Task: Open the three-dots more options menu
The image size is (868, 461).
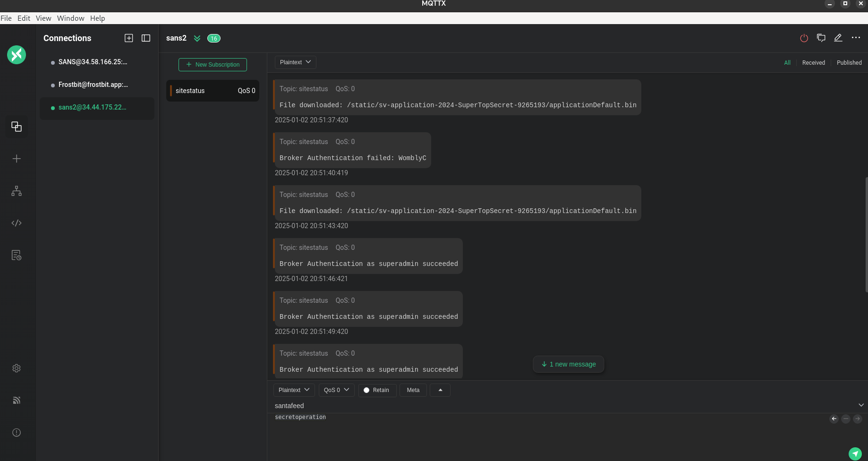Action: 856,38
